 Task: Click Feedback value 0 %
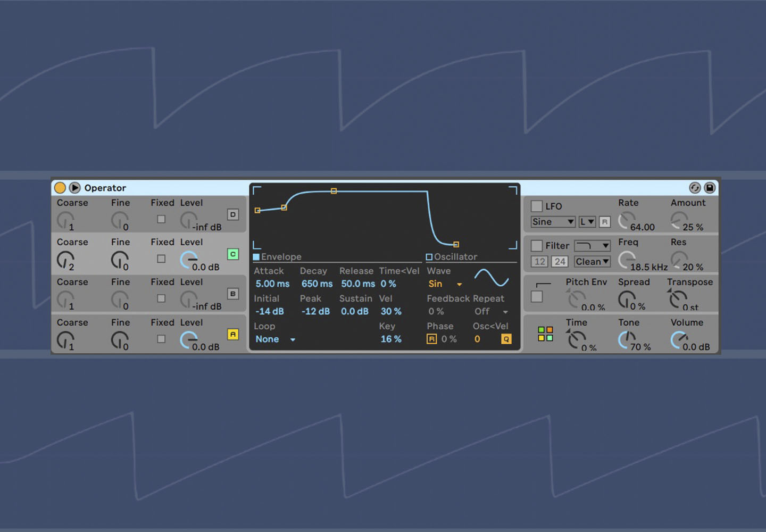[x=436, y=312]
